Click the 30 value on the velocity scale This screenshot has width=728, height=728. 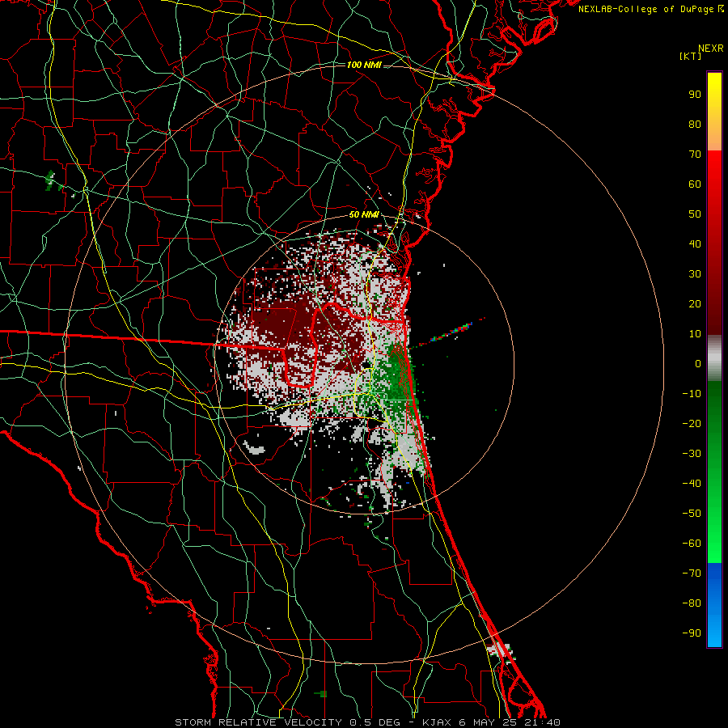pyautogui.click(x=695, y=274)
